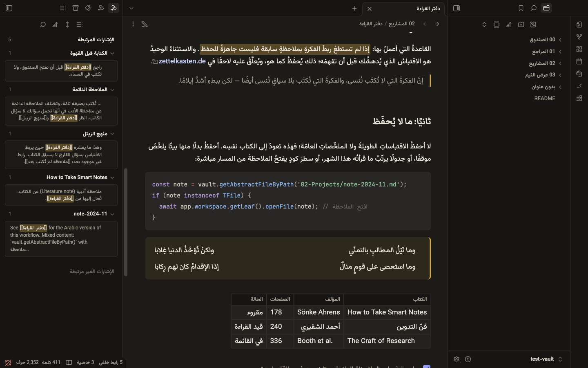Viewport: 588px width, 368px height.
Task: Toggle the backlinks sidebar panel
Action: click(x=9, y=8)
